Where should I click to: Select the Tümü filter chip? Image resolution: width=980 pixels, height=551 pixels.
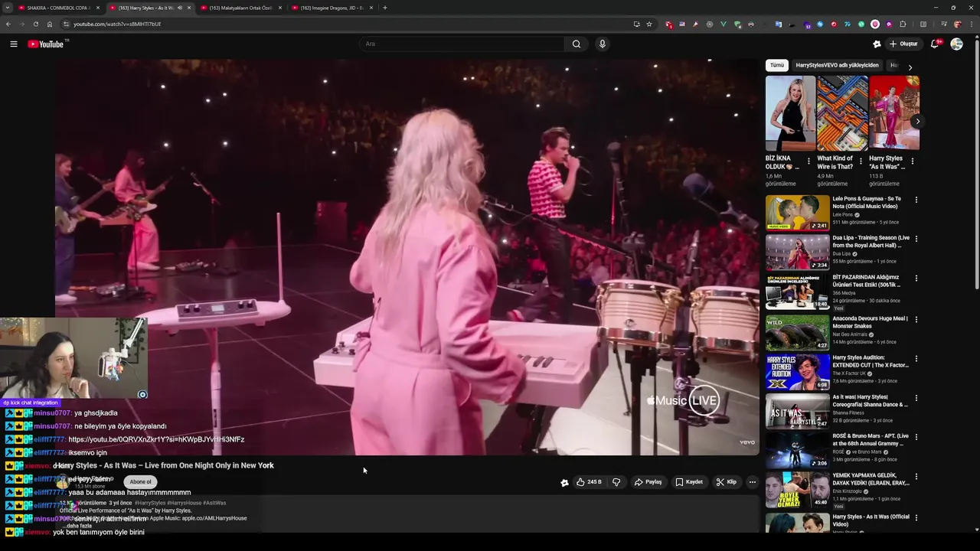pyautogui.click(x=776, y=65)
